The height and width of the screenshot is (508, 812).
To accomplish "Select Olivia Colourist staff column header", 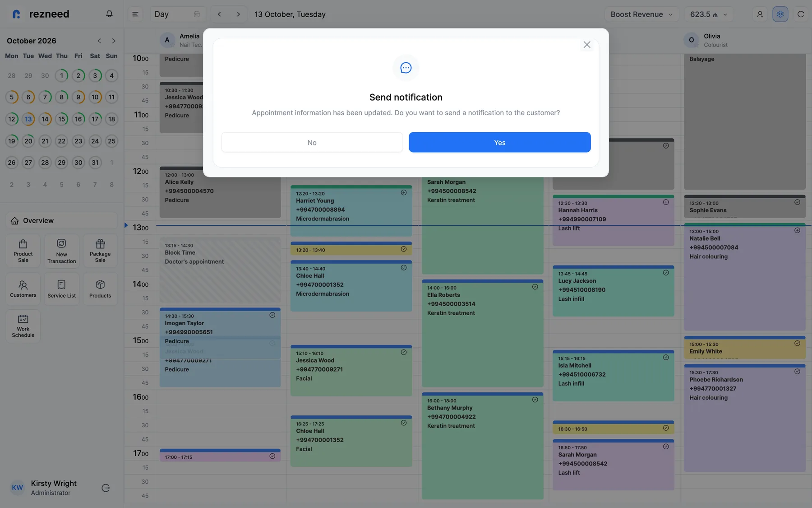I will point(744,40).
